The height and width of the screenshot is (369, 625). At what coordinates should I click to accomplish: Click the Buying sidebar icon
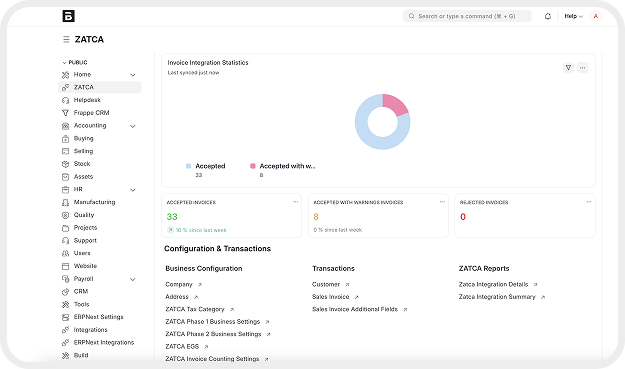pos(65,139)
